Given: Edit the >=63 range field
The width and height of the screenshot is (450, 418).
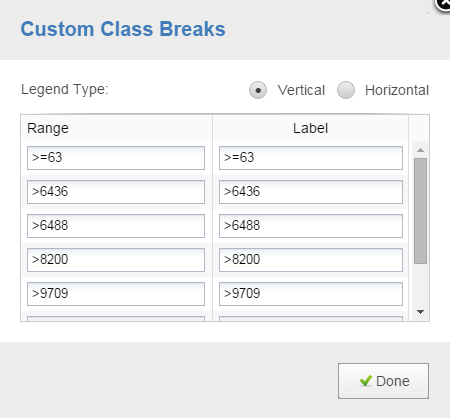Looking at the screenshot, I should (x=116, y=158).
